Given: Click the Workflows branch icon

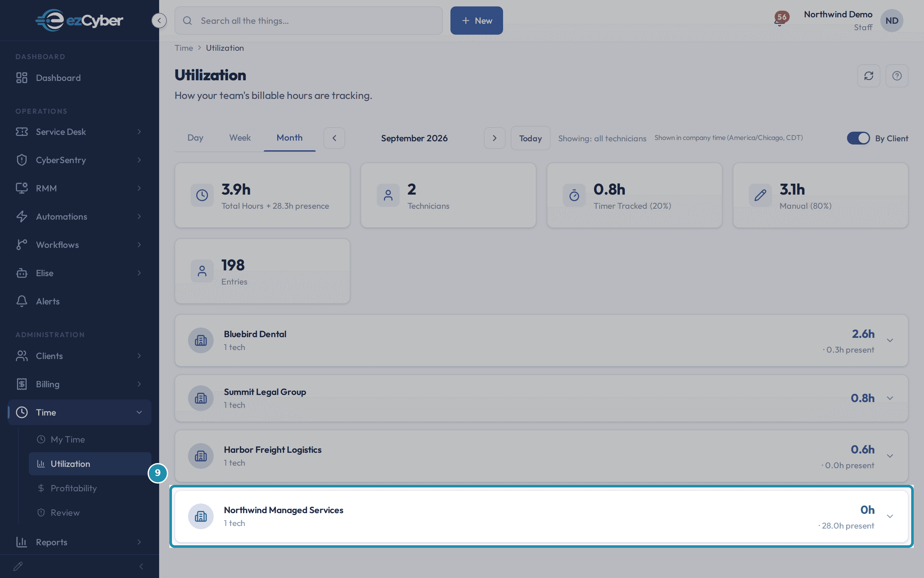Looking at the screenshot, I should coord(22,245).
